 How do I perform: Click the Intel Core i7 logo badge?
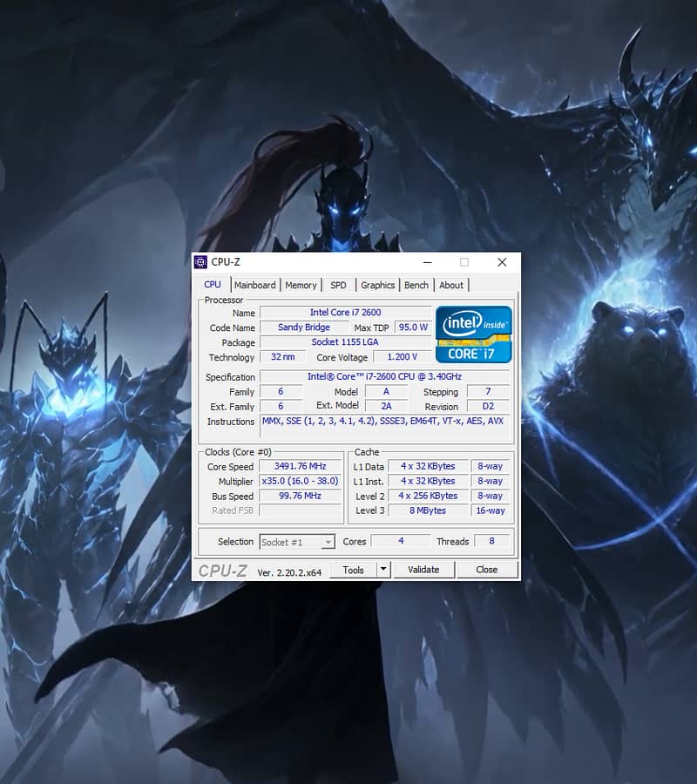click(x=473, y=335)
